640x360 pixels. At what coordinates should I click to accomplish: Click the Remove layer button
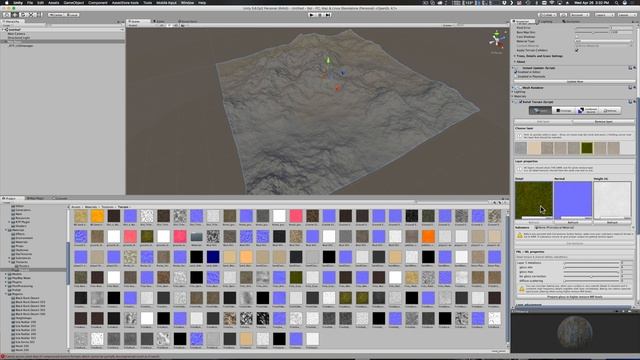pos(603,122)
